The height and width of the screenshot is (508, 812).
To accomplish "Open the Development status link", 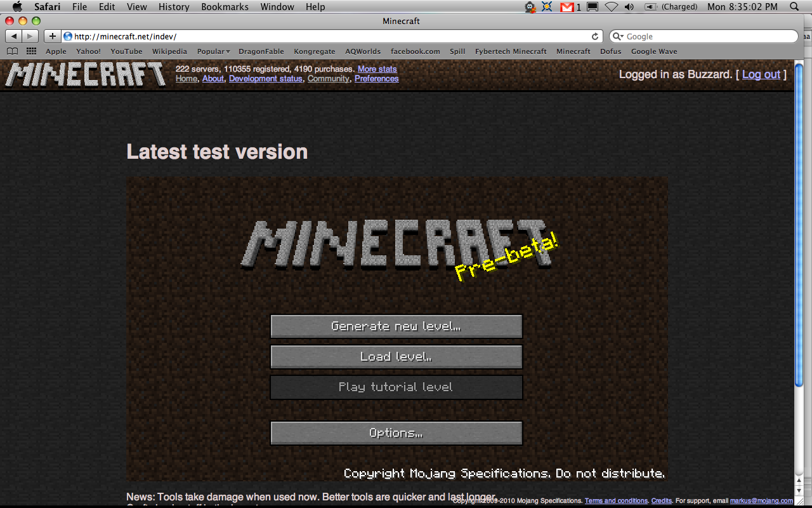I will tap(266, 79).
